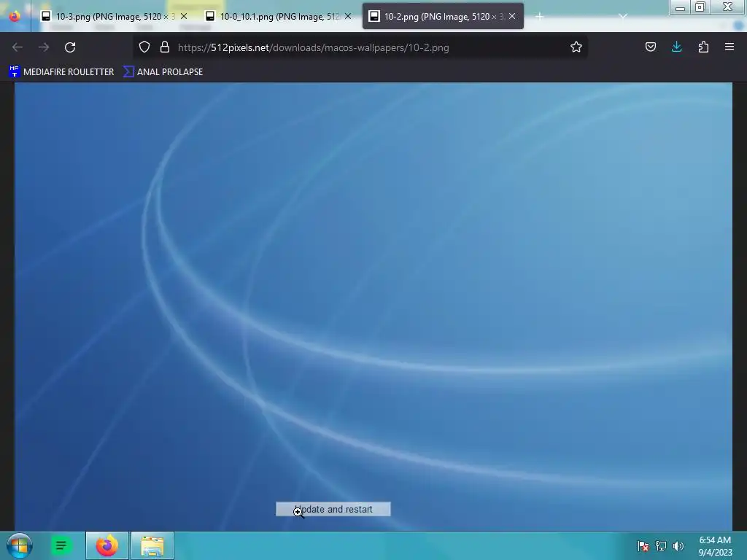Open the Firefox hamburger menu
Viewport: 747px width, 560px height.
(x=729, y=47)
